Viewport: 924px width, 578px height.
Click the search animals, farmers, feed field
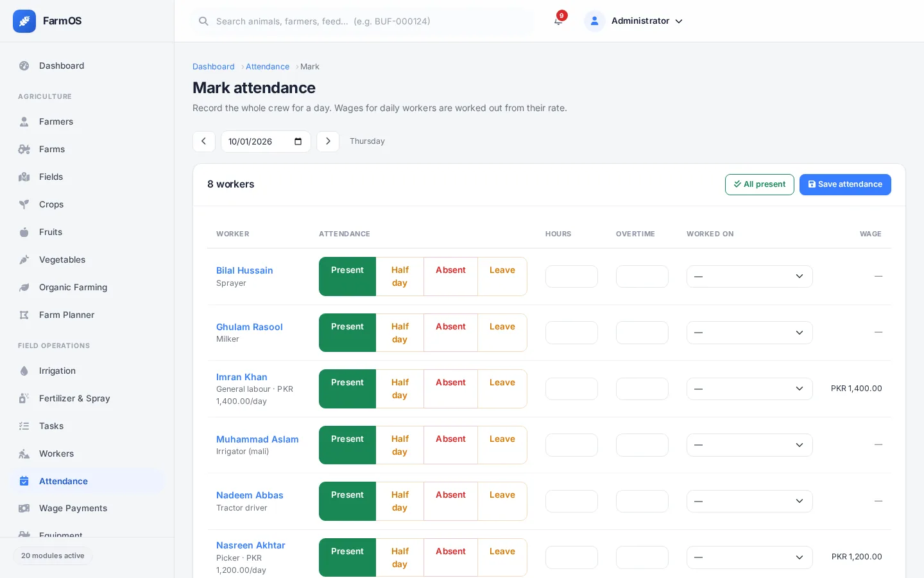click(x=363, y=21)
